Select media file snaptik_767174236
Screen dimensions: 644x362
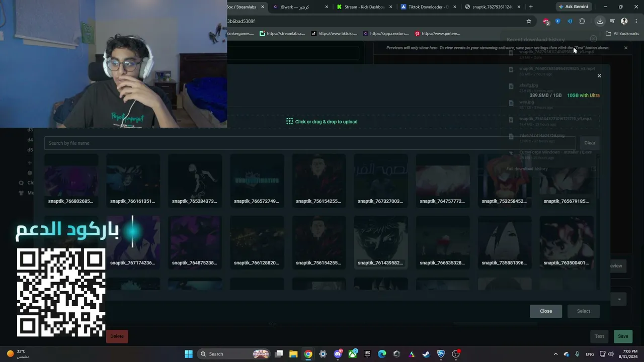[133, 242]
